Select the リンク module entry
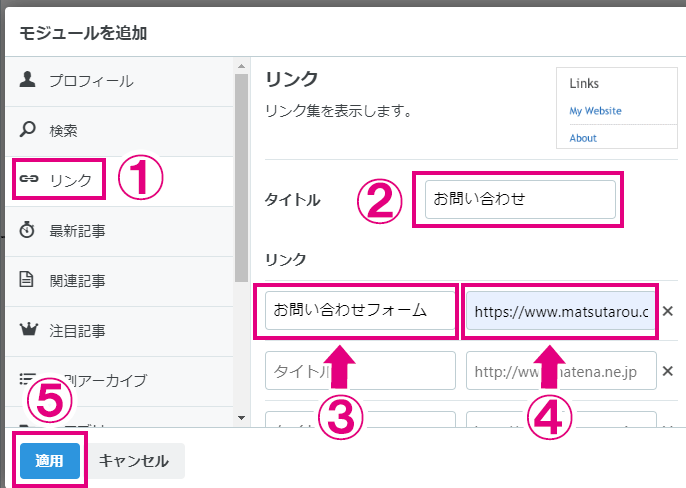The height and width of the screenshot is (488, 686). coord(119,181)
